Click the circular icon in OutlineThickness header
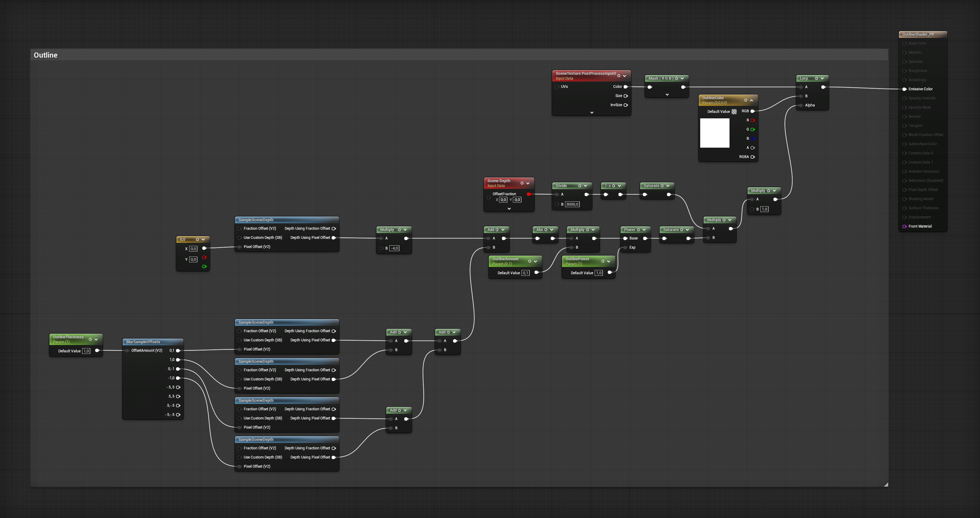This screenshot has width=980, height=518. tap(90, 339)
